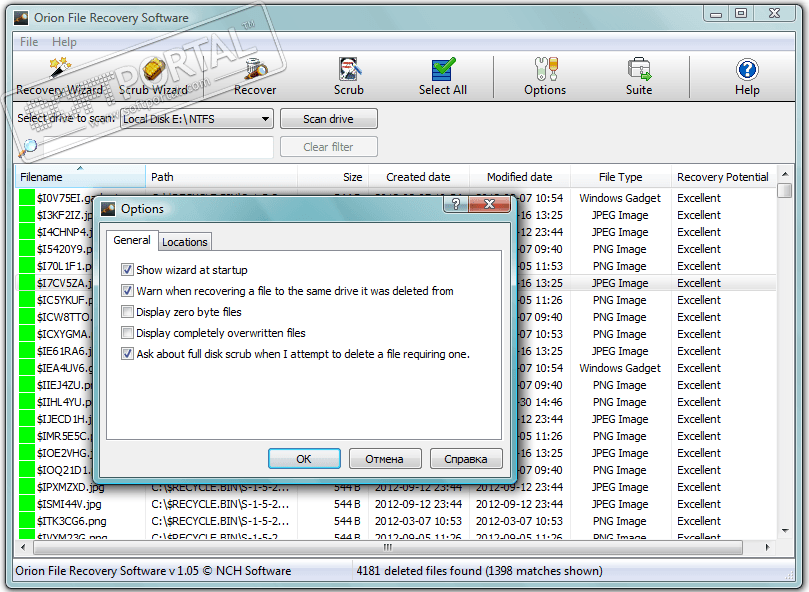Toggle Ask about full disk scrub checkbox

pyautogui.click(x=127, y=354)
